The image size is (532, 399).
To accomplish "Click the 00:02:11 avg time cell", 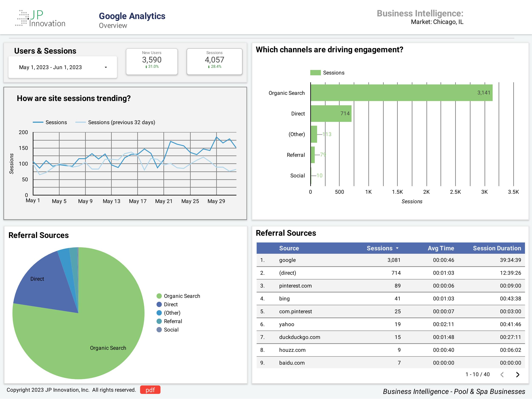I will 443,324.
